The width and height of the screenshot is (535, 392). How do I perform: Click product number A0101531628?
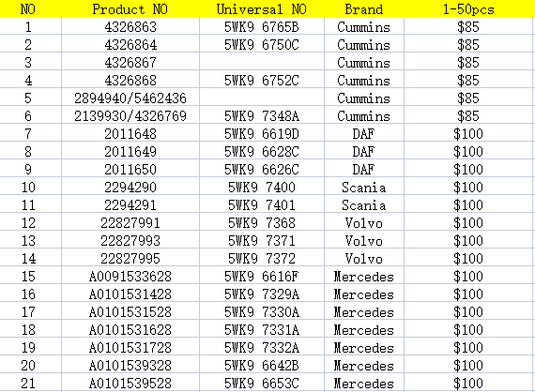coord(130,329)
